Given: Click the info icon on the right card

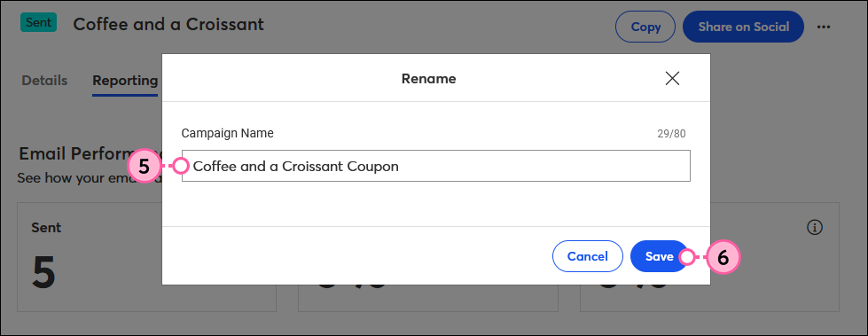Looking at the screenshot, I should pyautogui.click(x=815, y=228).
